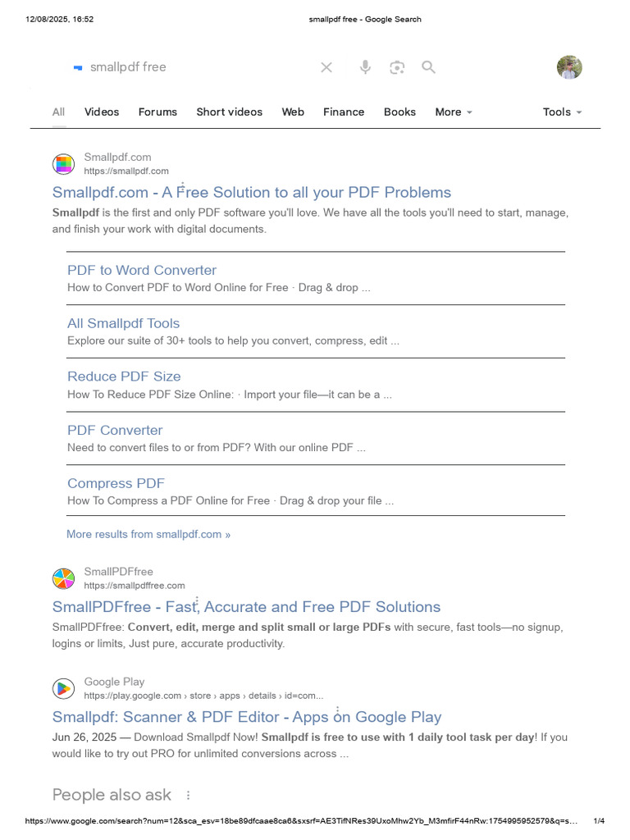Viewport: 630px width, 840px height.
Task: Click the Smallpdf.com site favicon
Action: 63,164
